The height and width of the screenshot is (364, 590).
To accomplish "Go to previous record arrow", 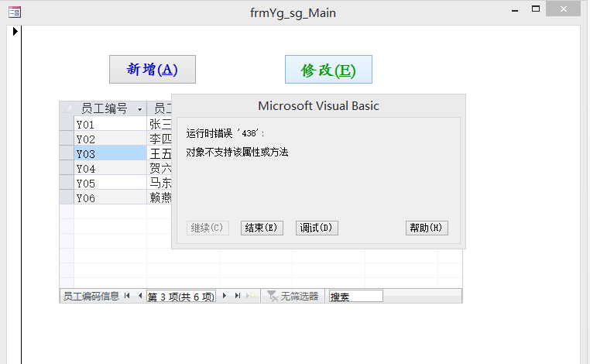I will pos(139,296).
